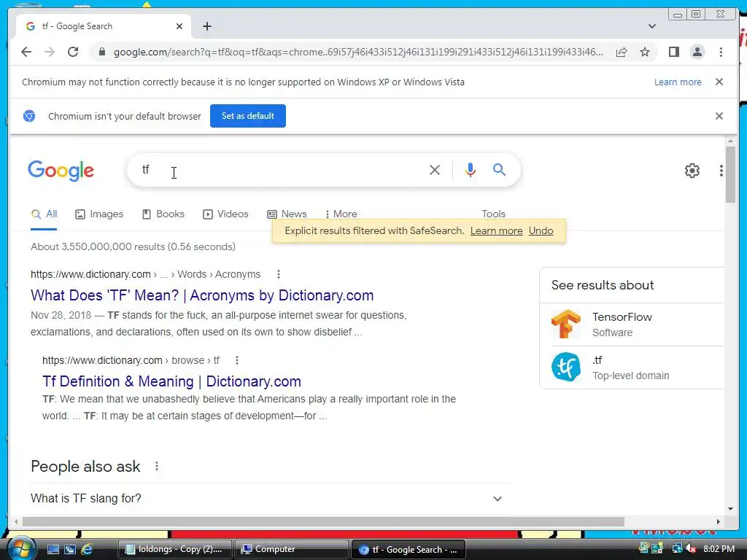
Task: Click into the Google search input field
Action: pos(281,170)
